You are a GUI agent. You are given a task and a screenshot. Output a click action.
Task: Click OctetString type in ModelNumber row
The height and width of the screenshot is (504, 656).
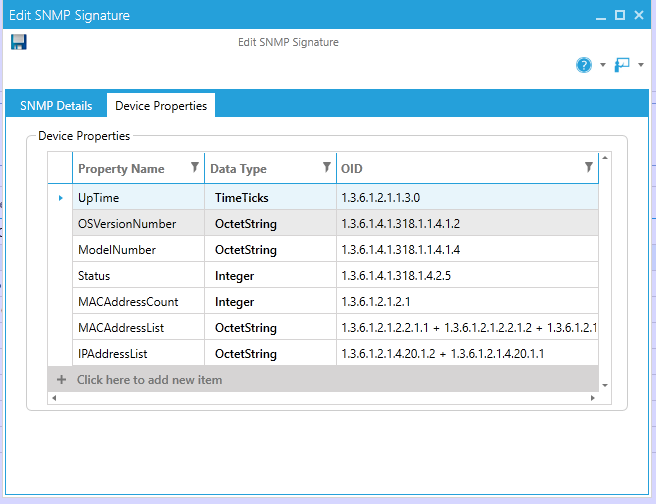pos(270,249)
